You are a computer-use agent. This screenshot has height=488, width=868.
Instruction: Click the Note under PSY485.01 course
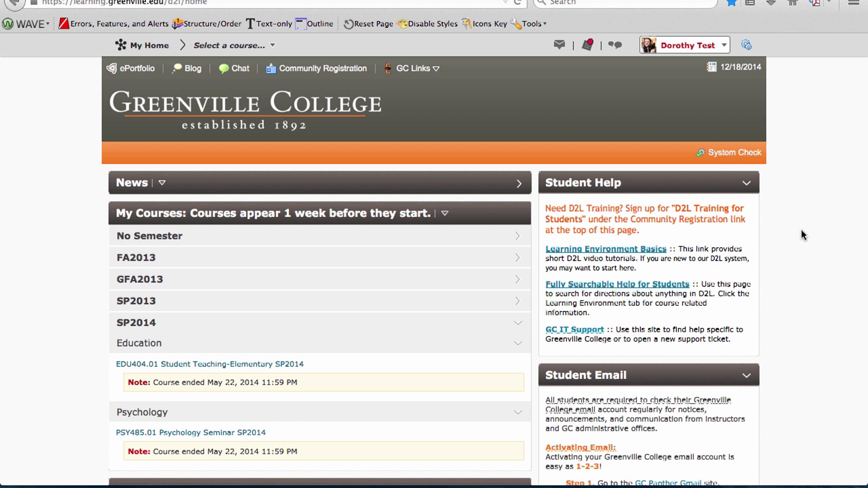pyautogui.click(x=324, y=451)
